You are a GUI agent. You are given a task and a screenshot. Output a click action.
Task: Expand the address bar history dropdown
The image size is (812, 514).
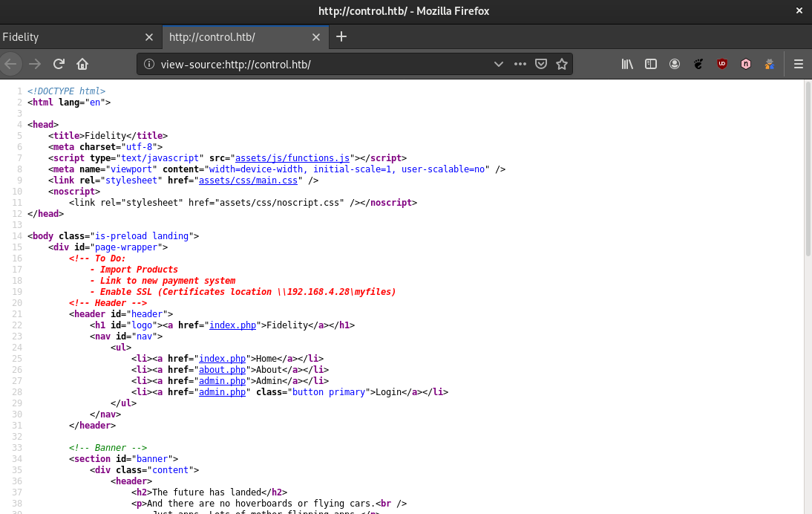(499, 64)
